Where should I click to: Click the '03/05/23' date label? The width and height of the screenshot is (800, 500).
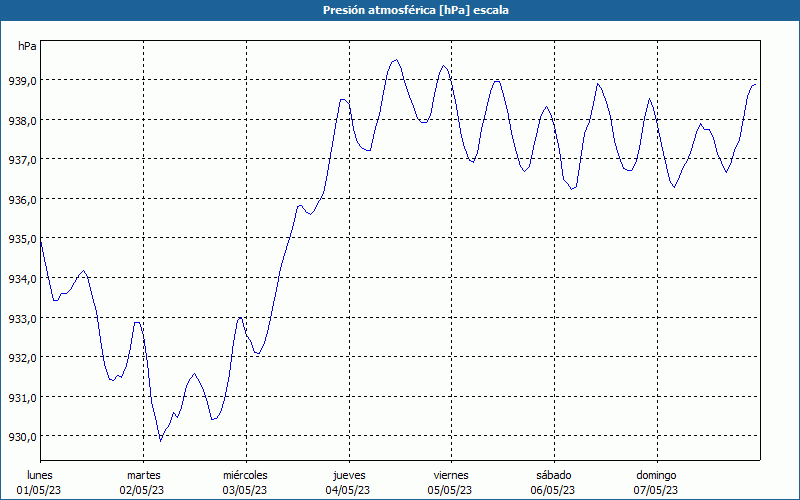pos(245,490)
